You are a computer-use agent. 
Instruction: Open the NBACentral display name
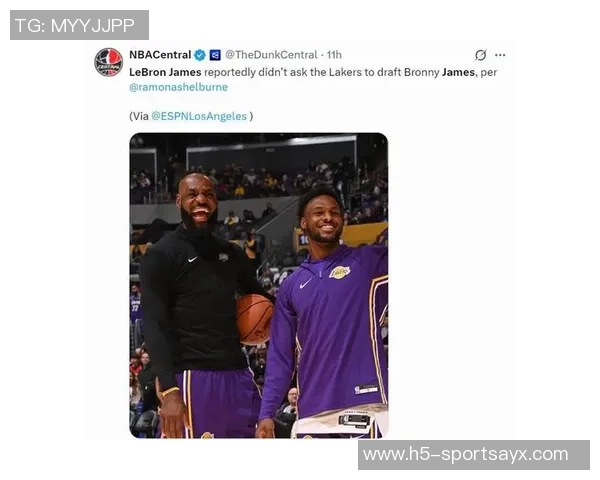[160, 55]
